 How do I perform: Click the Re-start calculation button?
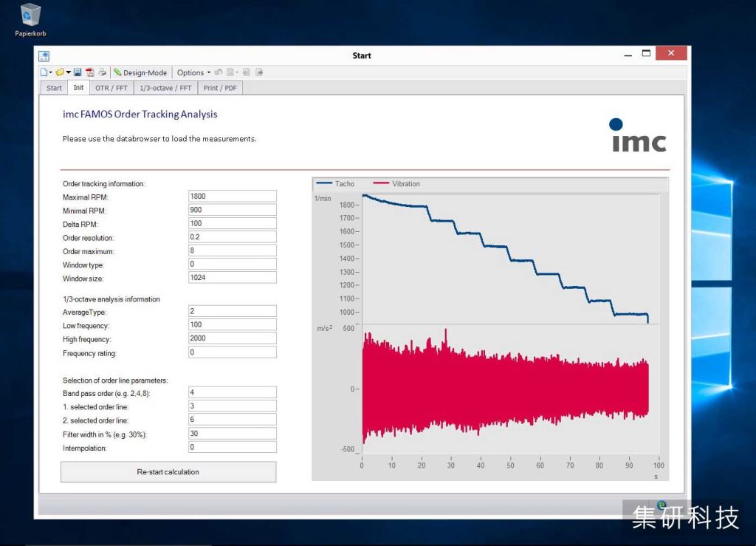(x=168, y=471)
